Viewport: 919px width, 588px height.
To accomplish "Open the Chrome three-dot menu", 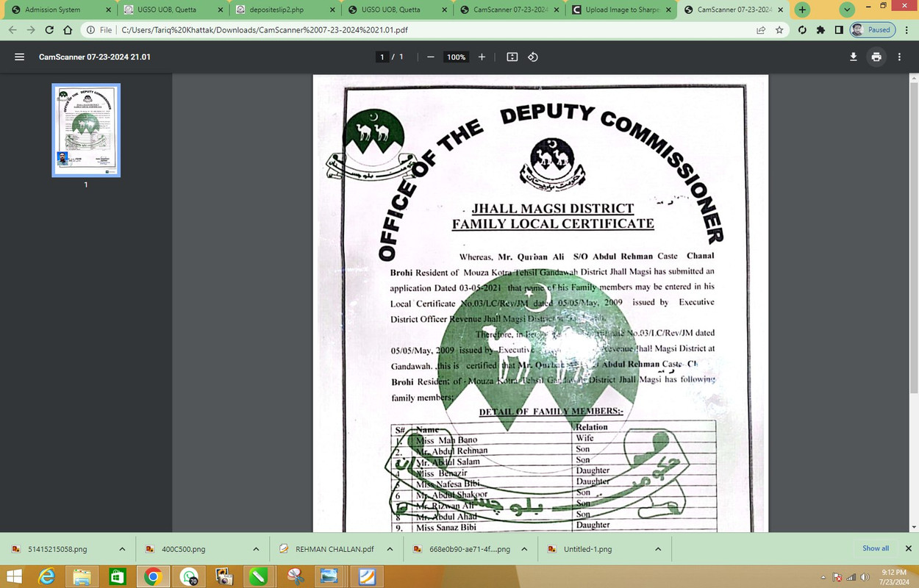I will [x=907, y=30].
